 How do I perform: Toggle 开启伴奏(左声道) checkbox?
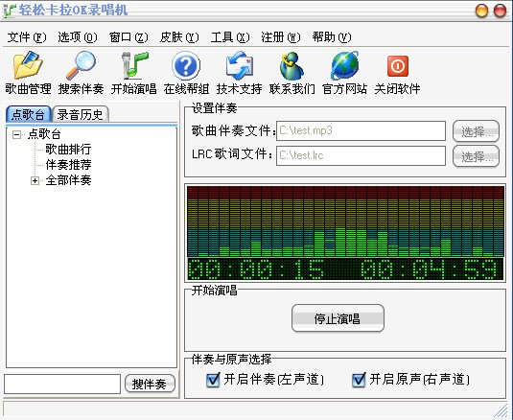(x=213, y=380)
